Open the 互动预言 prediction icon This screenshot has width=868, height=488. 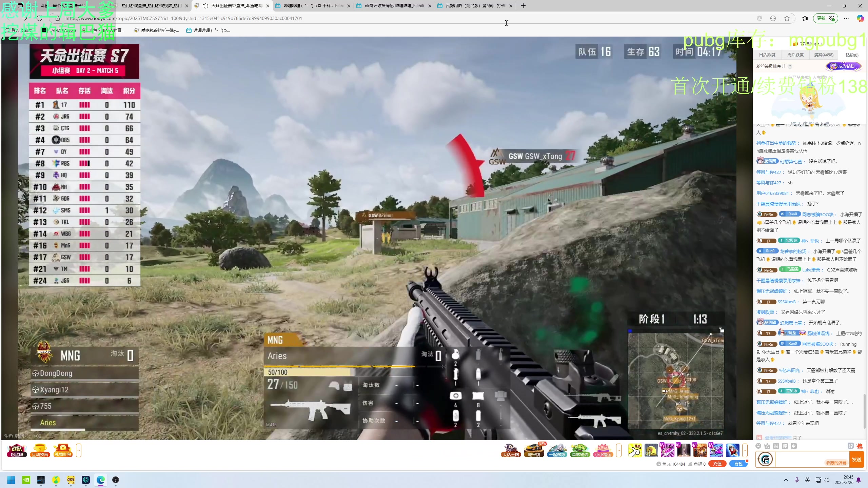40,450
